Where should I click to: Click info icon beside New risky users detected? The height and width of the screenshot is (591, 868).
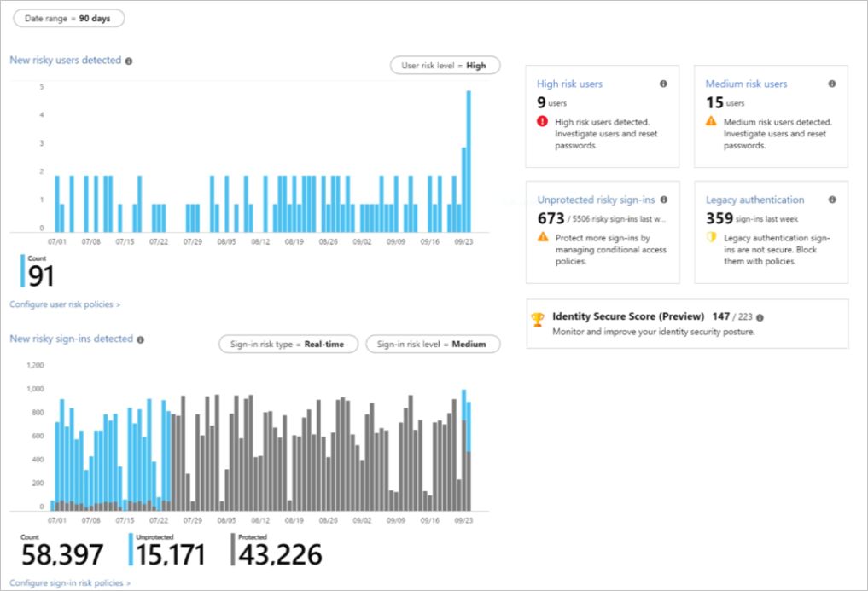tap(129, 61)
